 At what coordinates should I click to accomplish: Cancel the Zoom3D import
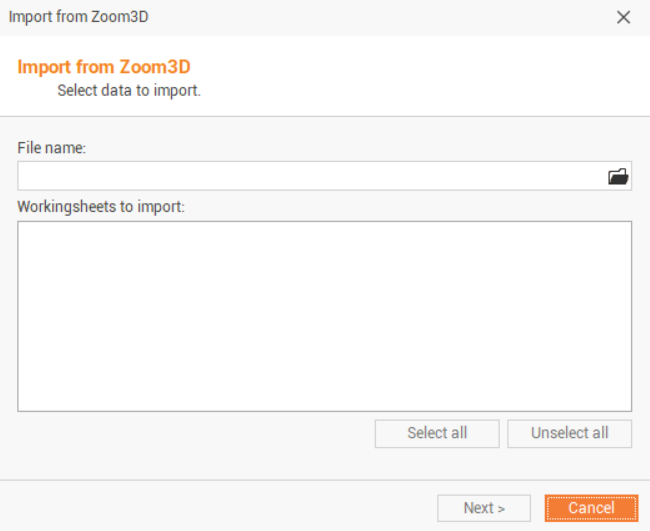pyautogui.click(x=591, y=508)
